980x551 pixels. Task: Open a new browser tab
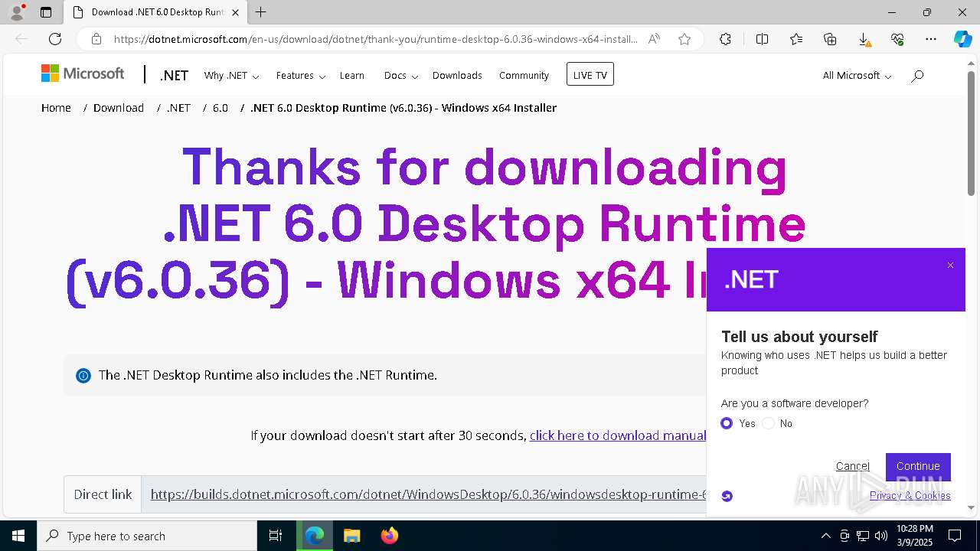coord(261,12)
